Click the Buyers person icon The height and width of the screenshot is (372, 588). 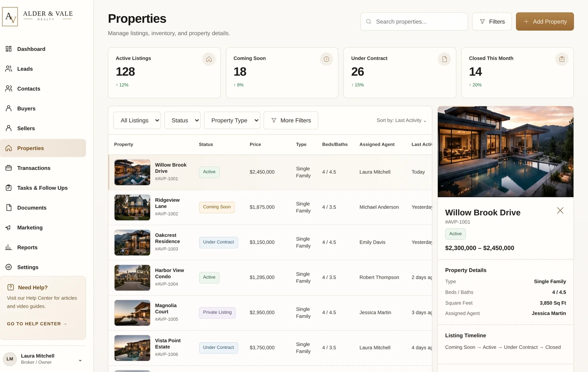[9, 108]
